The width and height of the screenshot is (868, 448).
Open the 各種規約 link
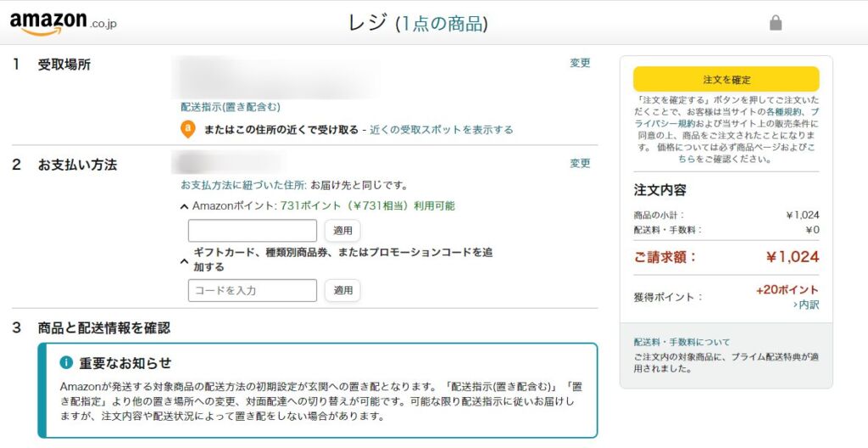[782, 112]
